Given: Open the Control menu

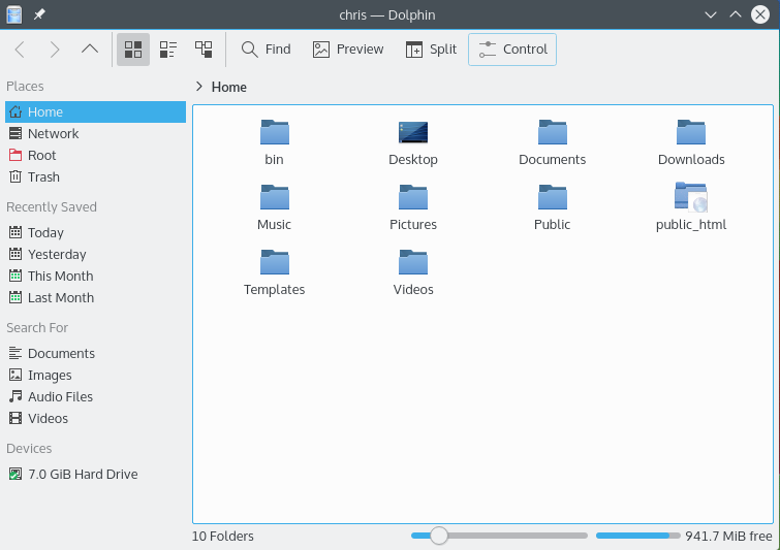Looking at the screenshot, I should tap(512, 49).
